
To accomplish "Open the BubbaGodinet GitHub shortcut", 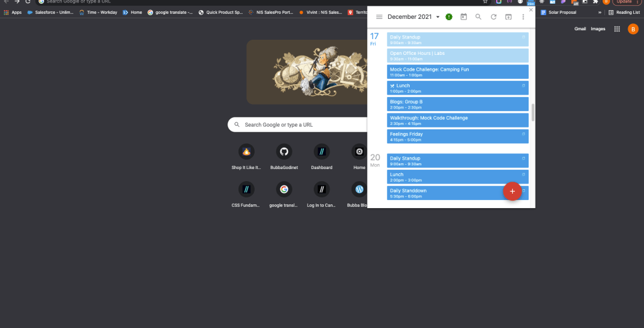I will [284, 152].
